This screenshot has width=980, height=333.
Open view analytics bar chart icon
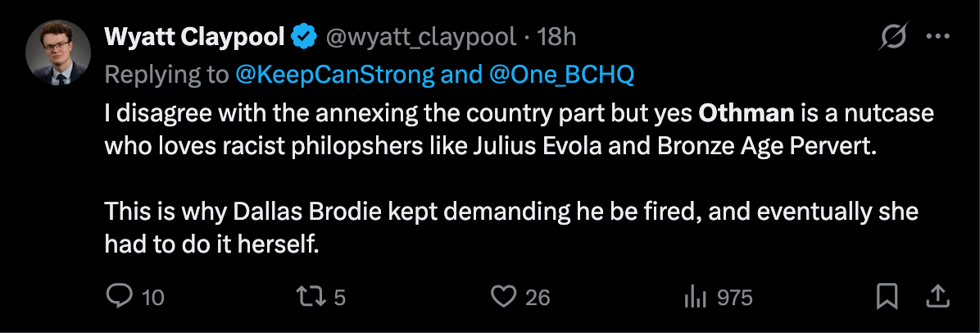point(694,297)
